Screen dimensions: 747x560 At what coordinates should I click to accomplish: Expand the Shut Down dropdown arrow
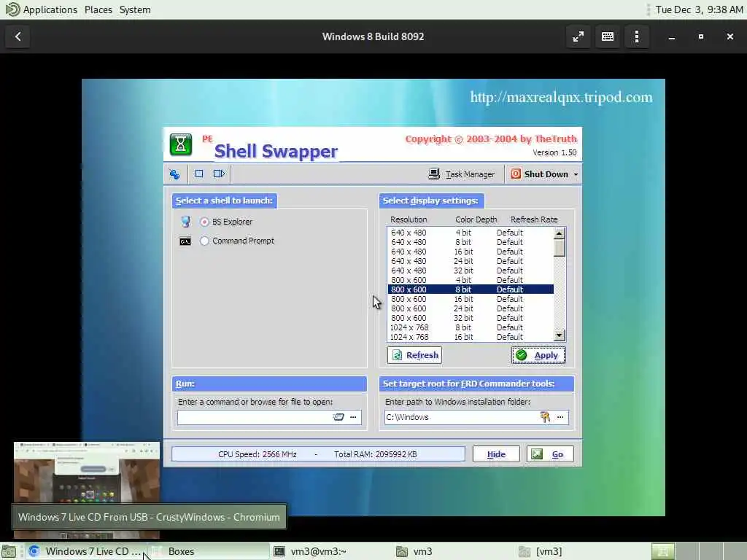pos(576,175)
